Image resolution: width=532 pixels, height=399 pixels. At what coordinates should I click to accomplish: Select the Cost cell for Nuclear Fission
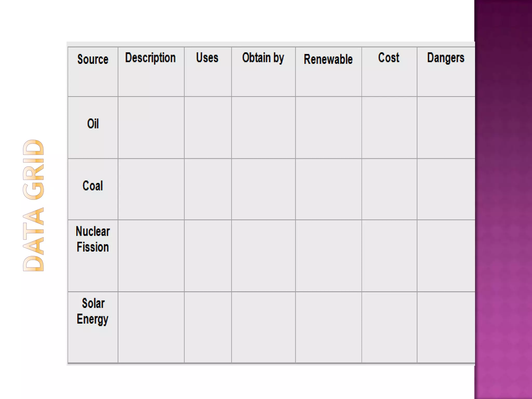pos(389,256)
